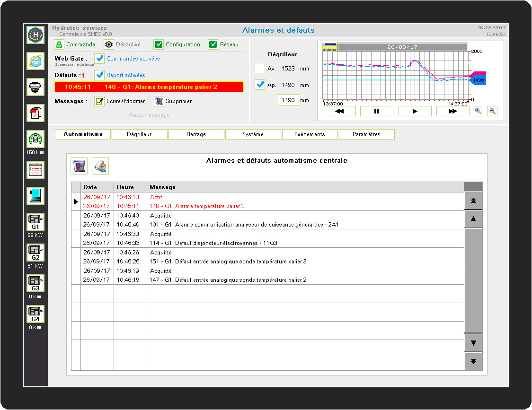
Task: Toggle the Réseau checkbox
Action: coord(213,44)
